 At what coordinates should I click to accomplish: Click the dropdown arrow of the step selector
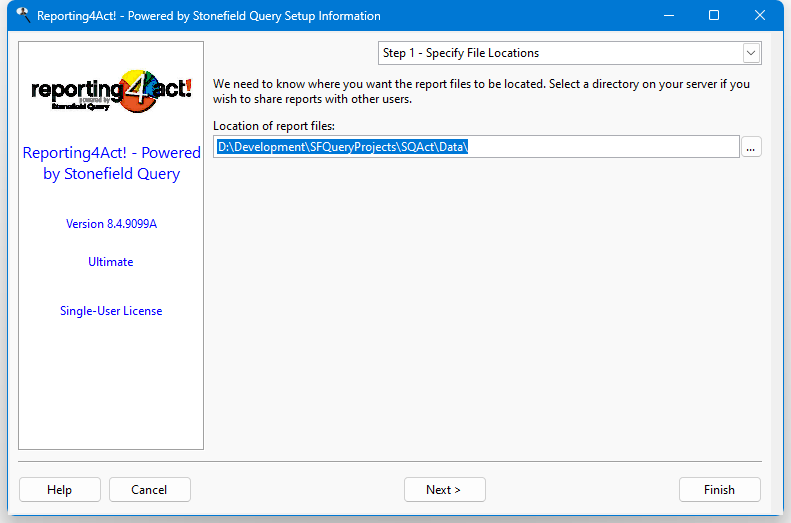point(751,53)
